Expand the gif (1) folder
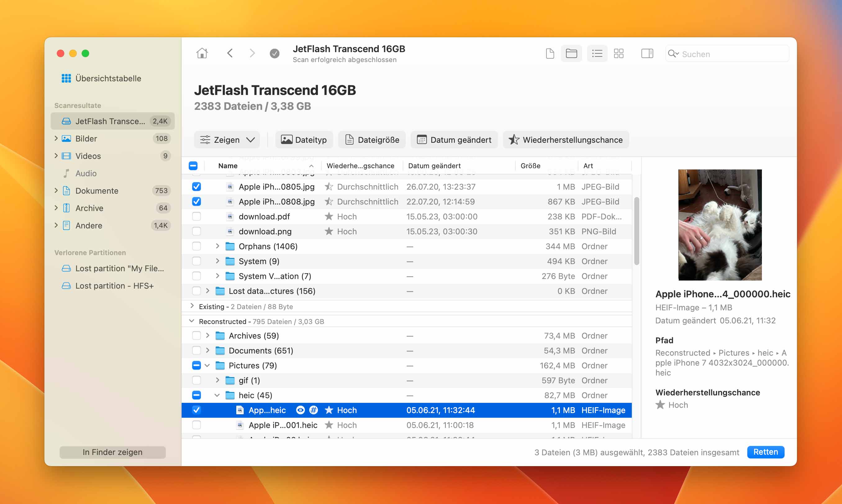The height and width of the screenshot is (504, 842). coord(217,380)
